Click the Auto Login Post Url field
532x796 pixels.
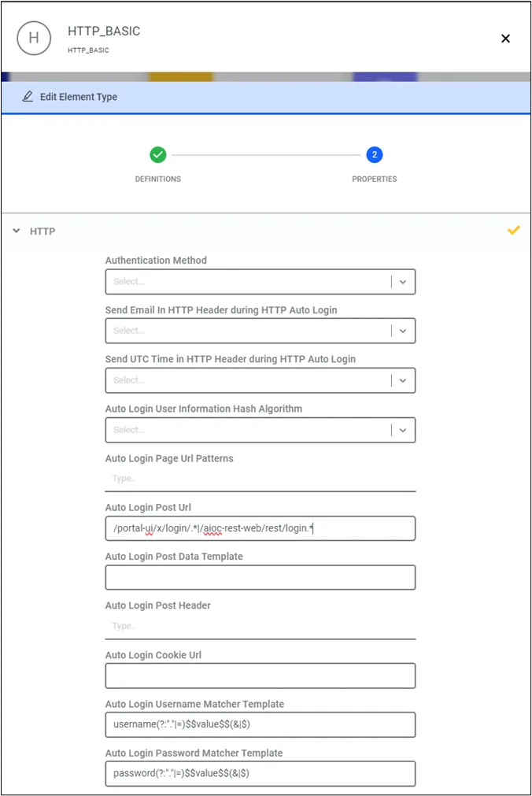(x=260, y=528)
